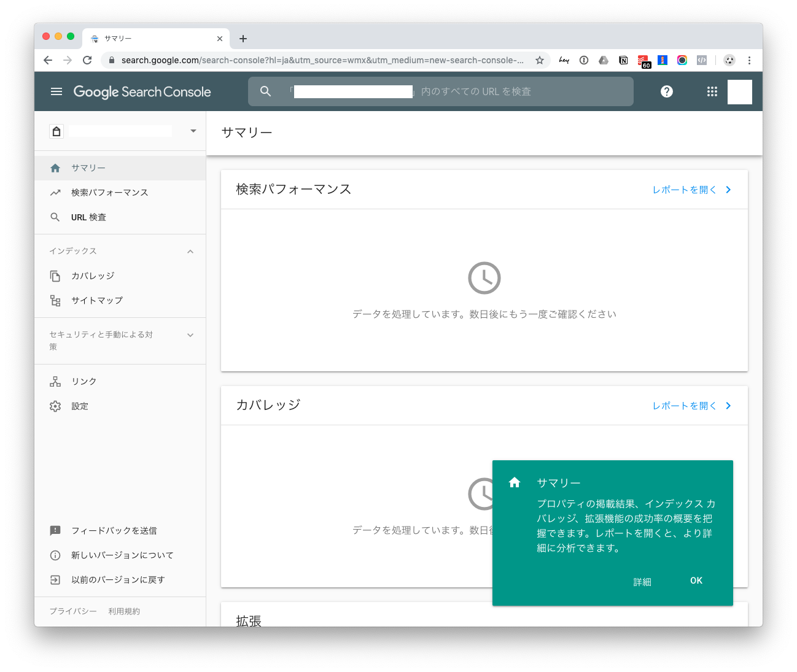Collapse the インデックス section
The image size is (797, 672).
coord(190,251)
